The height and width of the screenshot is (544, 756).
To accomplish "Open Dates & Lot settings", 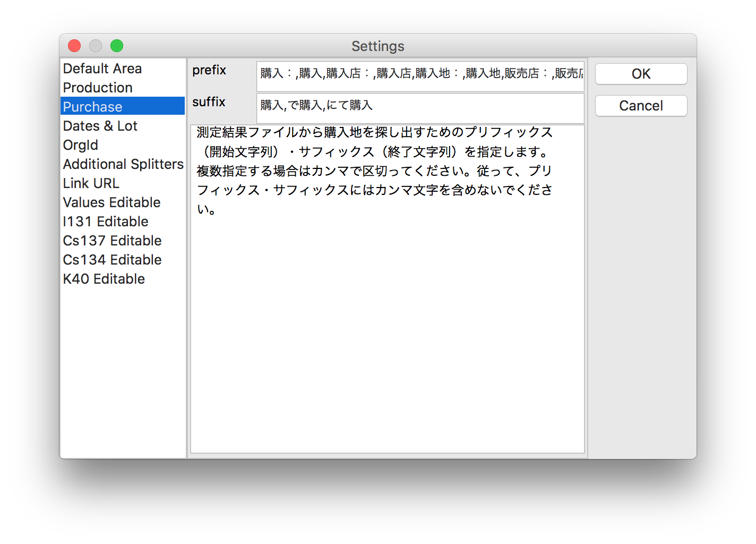I will tap(123, 126).
